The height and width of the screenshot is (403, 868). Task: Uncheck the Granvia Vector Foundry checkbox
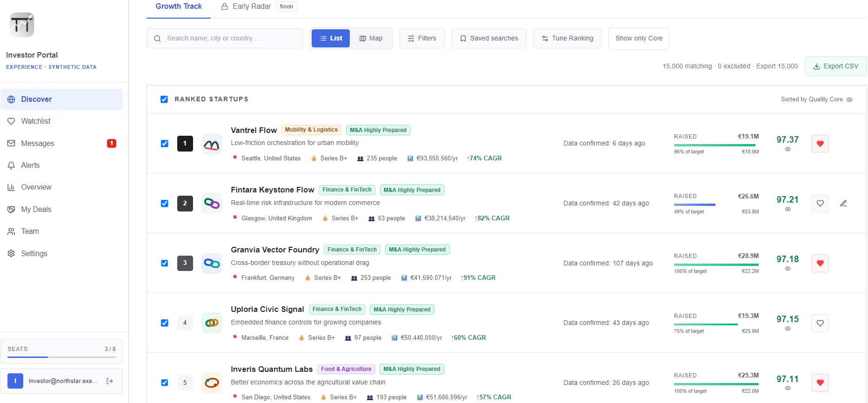pyautogui.click(x=165, y=263)
